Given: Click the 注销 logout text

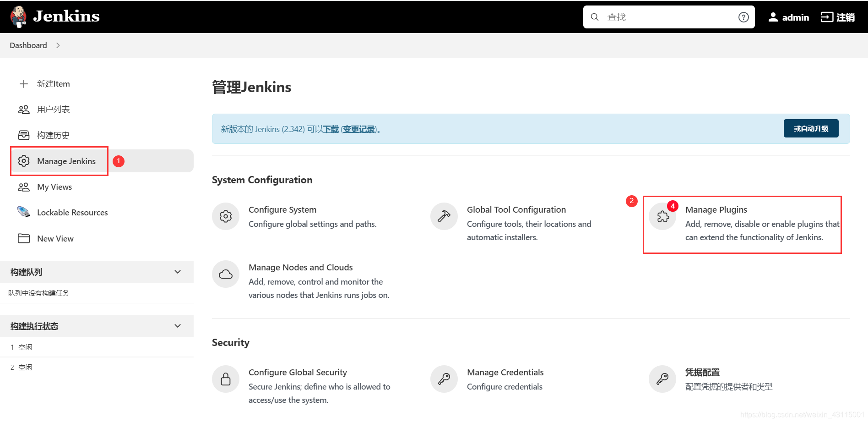Looking at the screenshot, I should [x=846, y=17].
